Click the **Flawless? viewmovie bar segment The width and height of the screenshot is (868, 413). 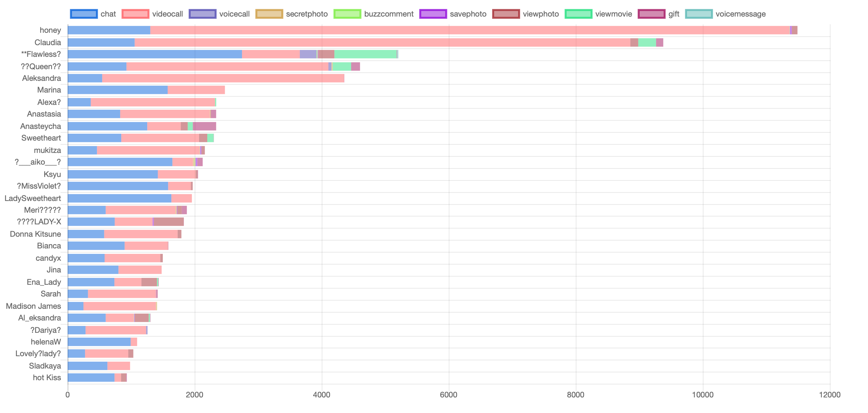[x=365, y=54]
